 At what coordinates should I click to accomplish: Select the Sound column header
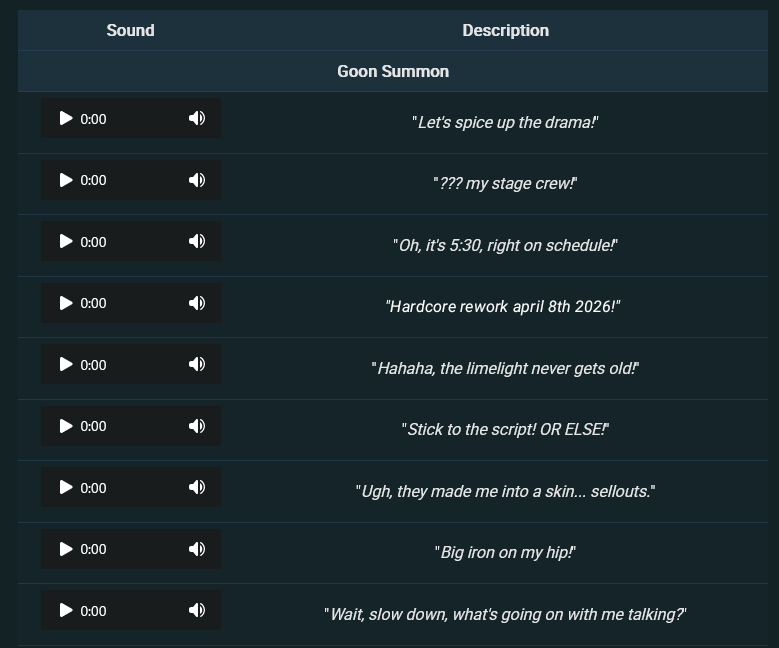(131, 30)
